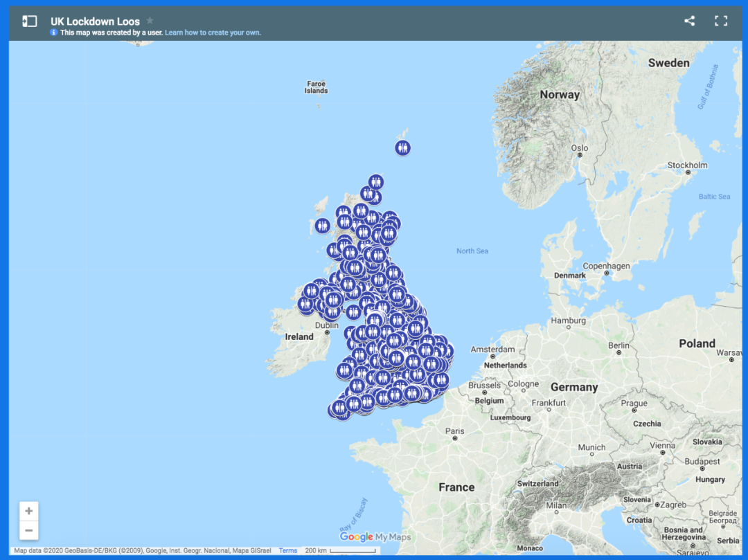The image size is (748, 560).
Task: Click the Copenhagen city label
Action: pyautogui.click(x=606, y=266)
